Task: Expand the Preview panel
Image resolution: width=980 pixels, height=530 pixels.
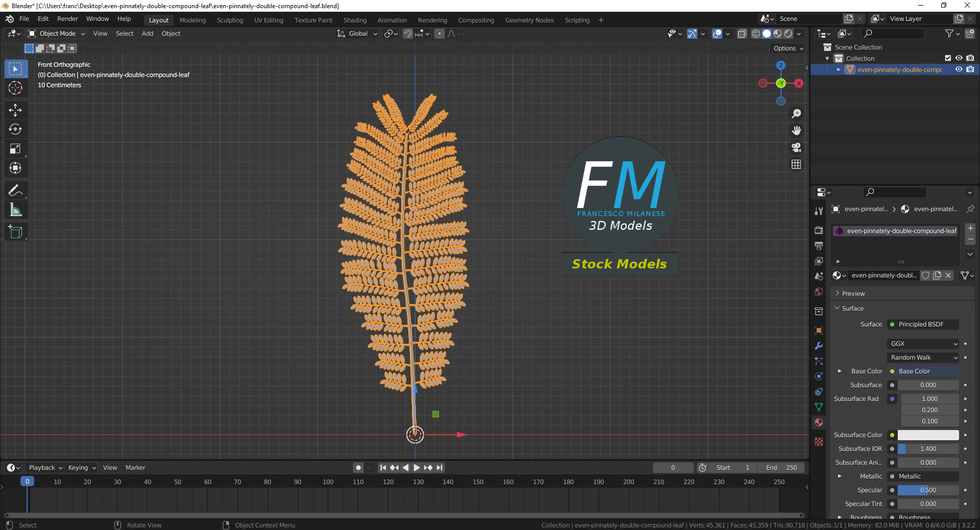Action: [853, 293]
